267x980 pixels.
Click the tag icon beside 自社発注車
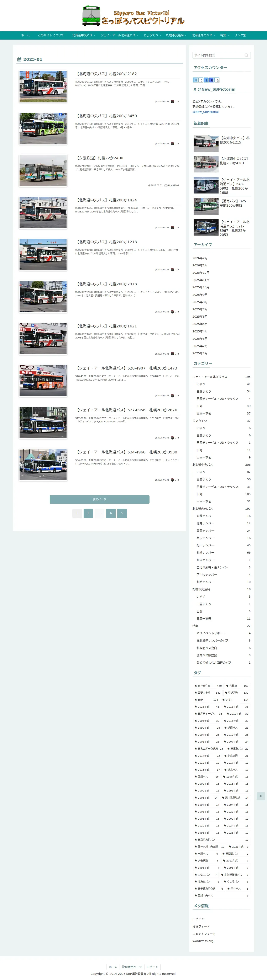pos(196,685)
